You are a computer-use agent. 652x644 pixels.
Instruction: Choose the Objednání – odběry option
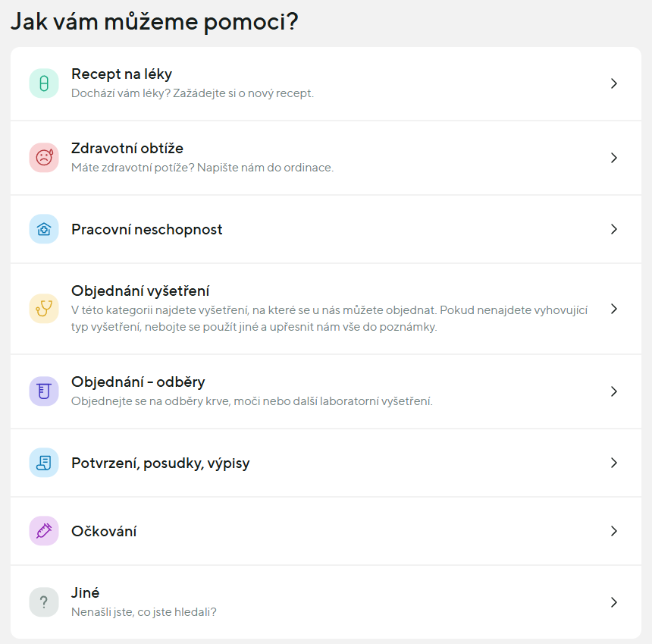coord(138,382)
